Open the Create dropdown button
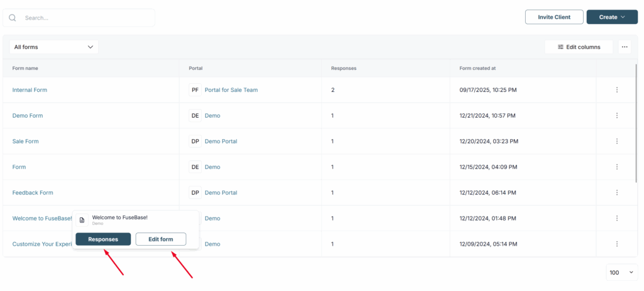The height and width of the screenshot is (291, 644). (611, 17)
